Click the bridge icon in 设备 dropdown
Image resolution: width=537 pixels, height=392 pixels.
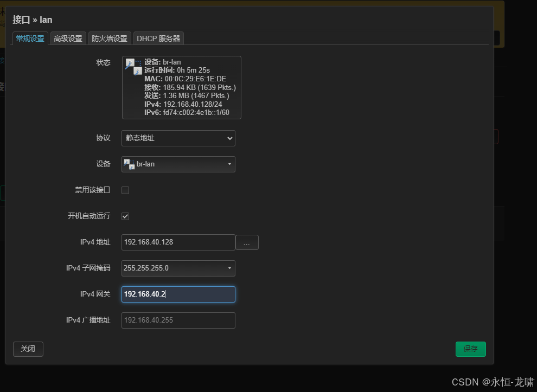(x=129, y=164)
